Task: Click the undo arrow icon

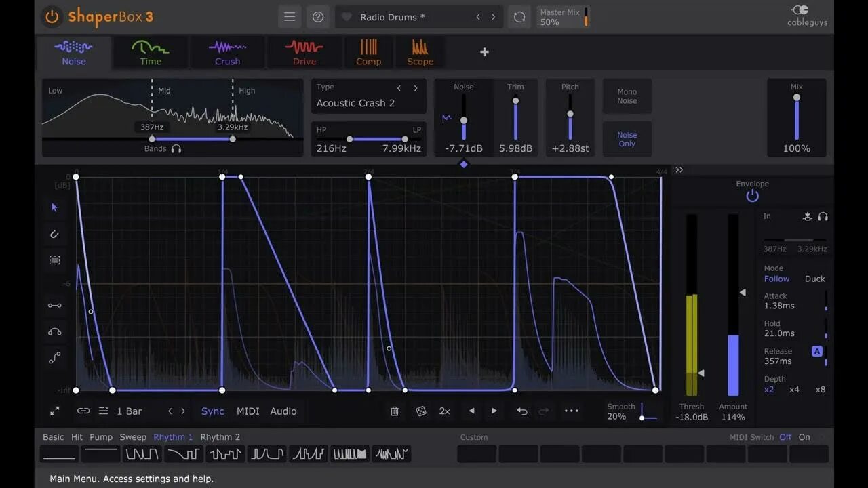Action: (521, 411)
